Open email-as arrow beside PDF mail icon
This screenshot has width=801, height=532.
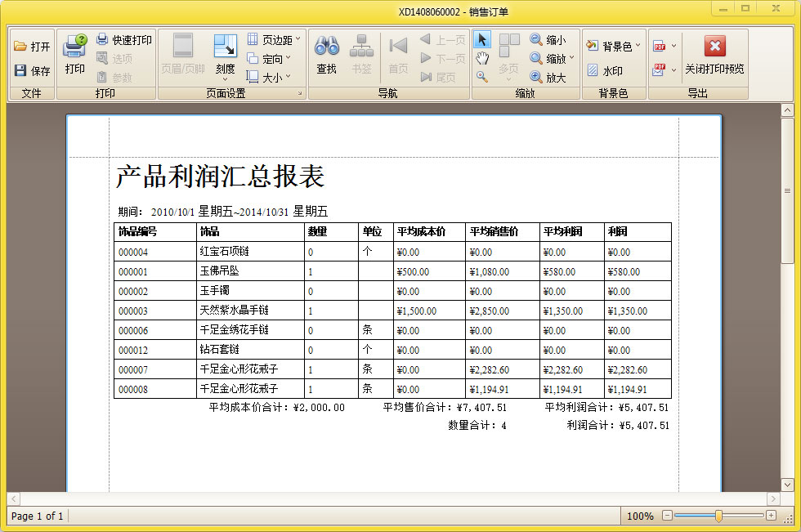(673, 70)
